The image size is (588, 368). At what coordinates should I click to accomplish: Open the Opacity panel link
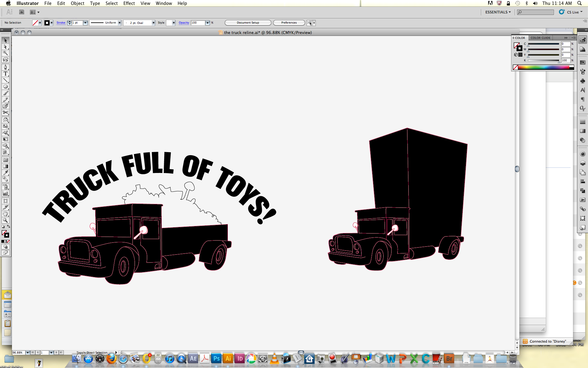[184, 23]
